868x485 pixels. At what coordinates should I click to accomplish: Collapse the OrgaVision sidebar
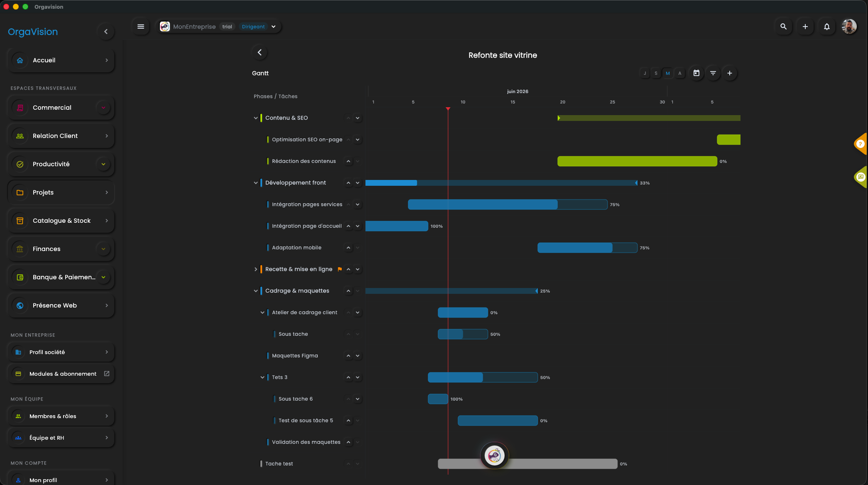[x=106, y=32]
